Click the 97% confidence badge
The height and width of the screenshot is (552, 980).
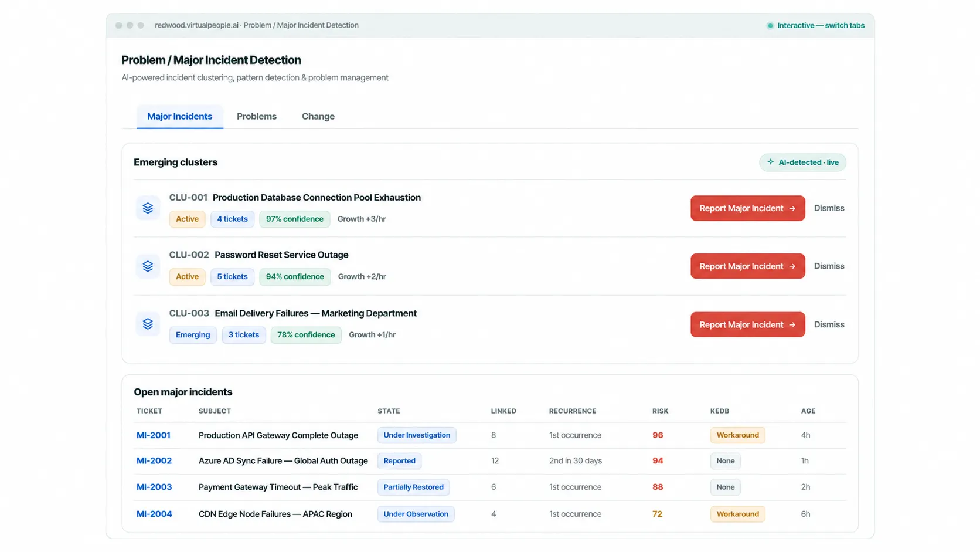click(295, 219)
